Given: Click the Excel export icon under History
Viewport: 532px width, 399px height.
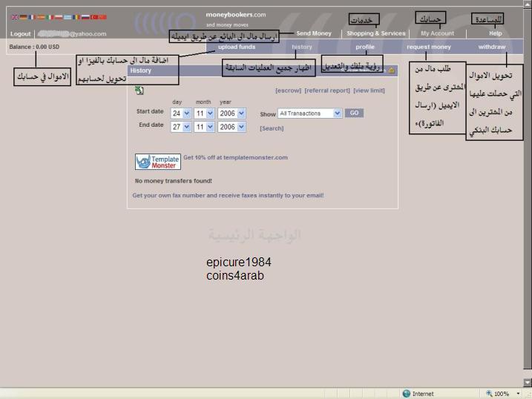Looking at the screenshot, I should (x=139, y=90).
